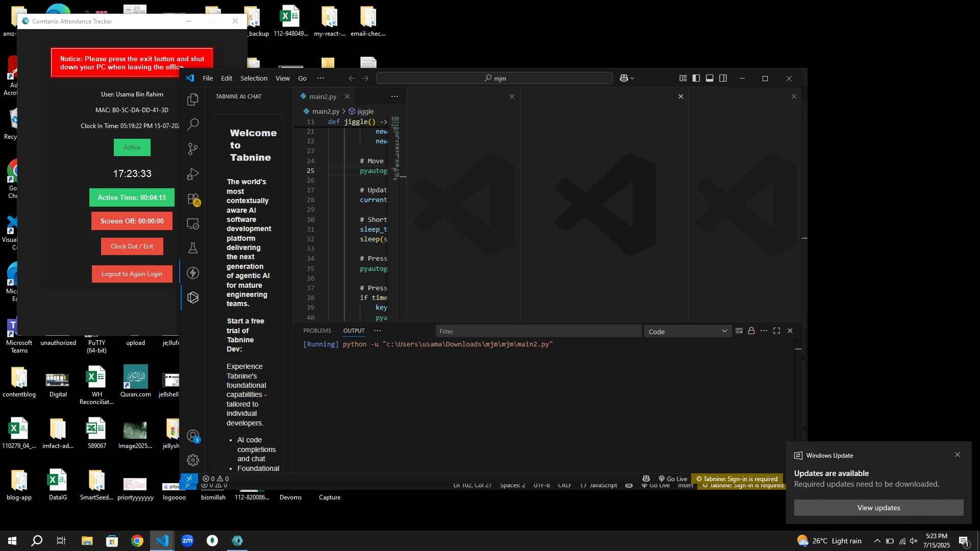Open the Search view in activity bar
Screen dimensions: 980x551
point(193,124)
